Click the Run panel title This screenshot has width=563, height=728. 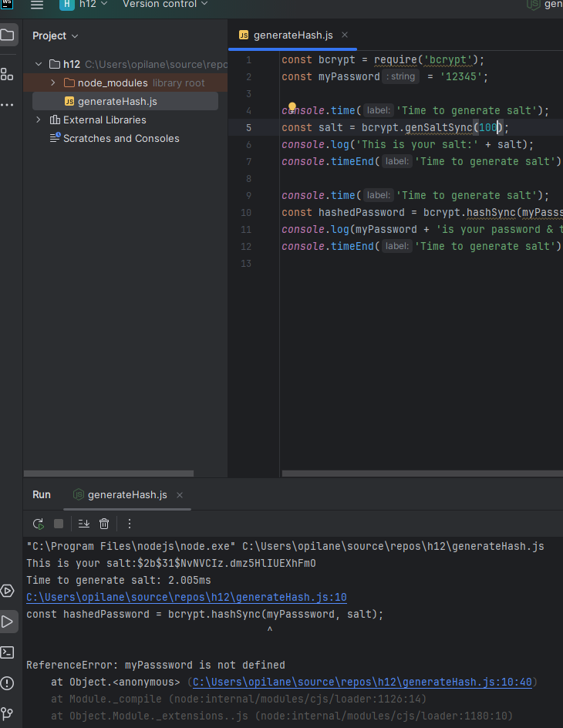[42, 495]
